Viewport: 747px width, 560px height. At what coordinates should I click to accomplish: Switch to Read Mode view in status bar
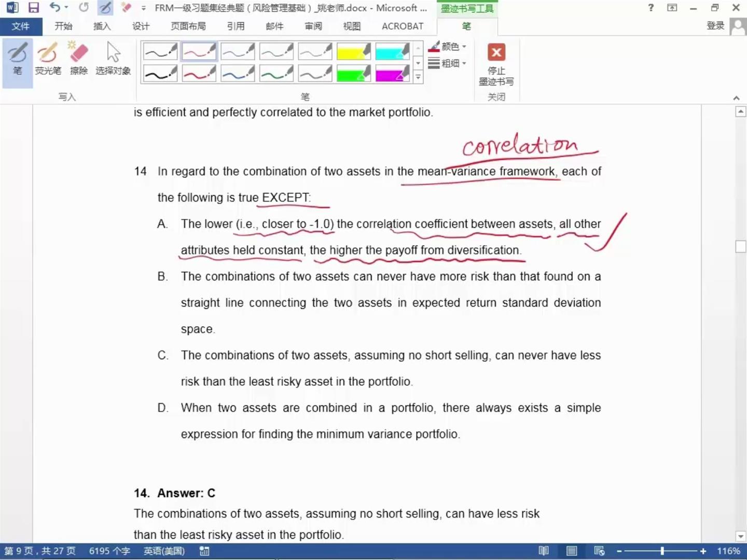543,551
